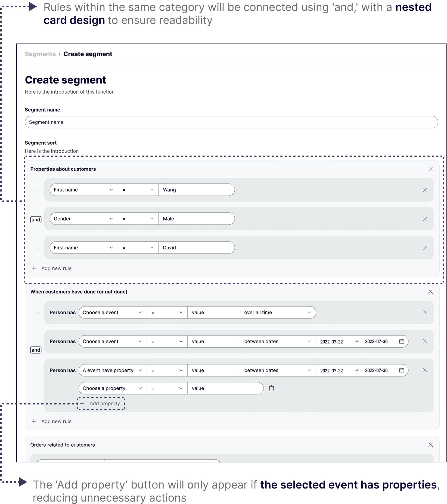Expand the Gender property dropdown
Viewport: 447px width, 504px height.
(x=84, y=219)
